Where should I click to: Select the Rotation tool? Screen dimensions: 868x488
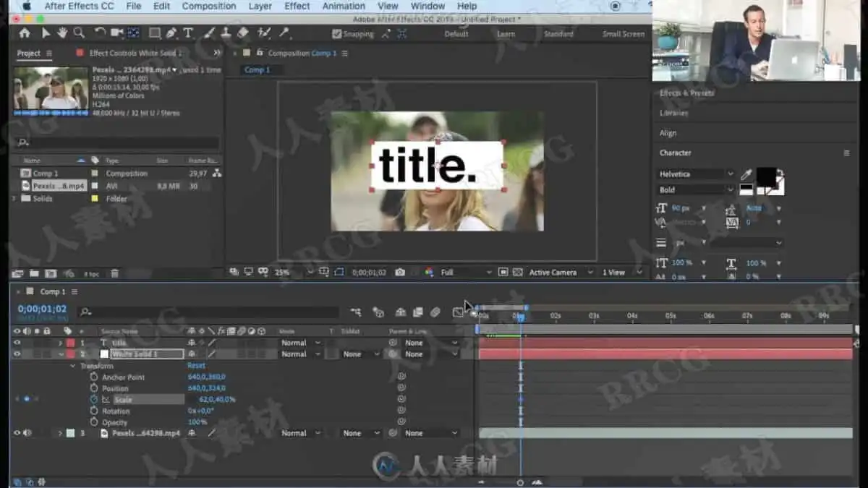(x=100, y=33)
